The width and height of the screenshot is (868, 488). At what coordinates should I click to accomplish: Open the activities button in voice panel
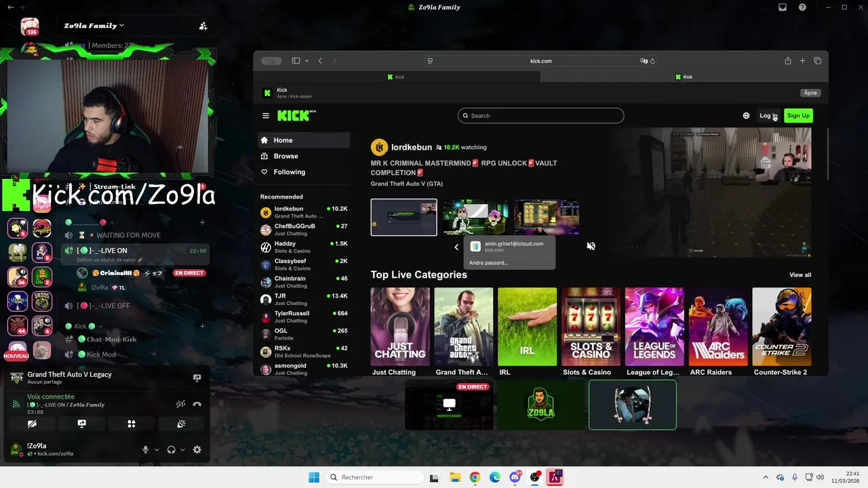[132, 424]
